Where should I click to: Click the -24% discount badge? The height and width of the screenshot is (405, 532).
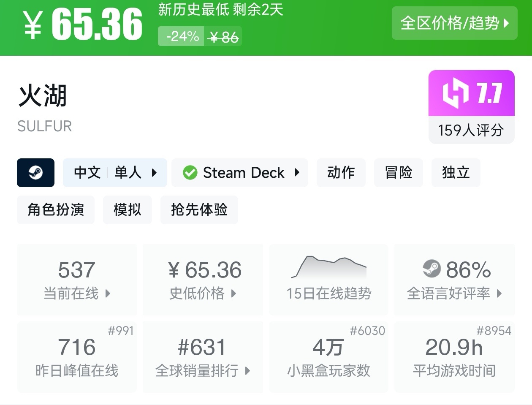point(182,37)
